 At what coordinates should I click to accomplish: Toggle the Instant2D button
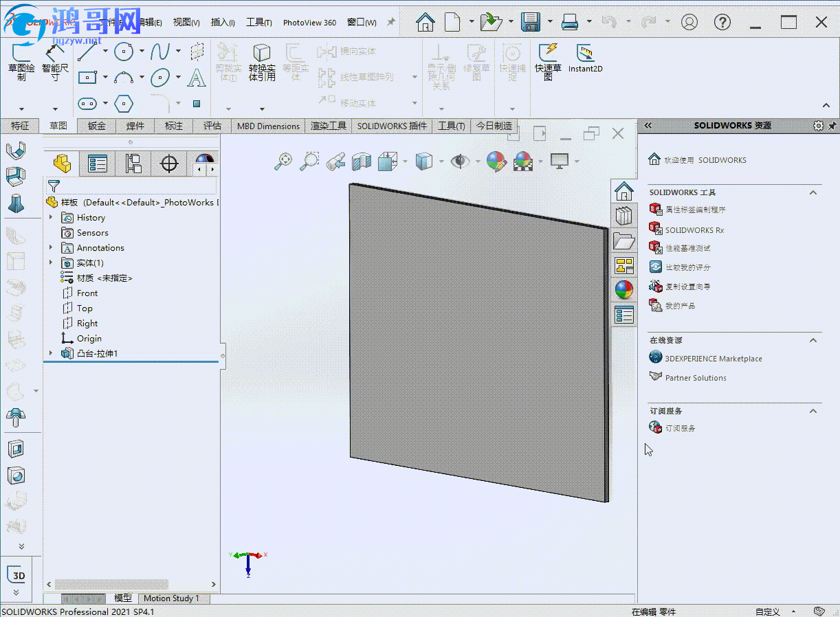coord(586,58)
